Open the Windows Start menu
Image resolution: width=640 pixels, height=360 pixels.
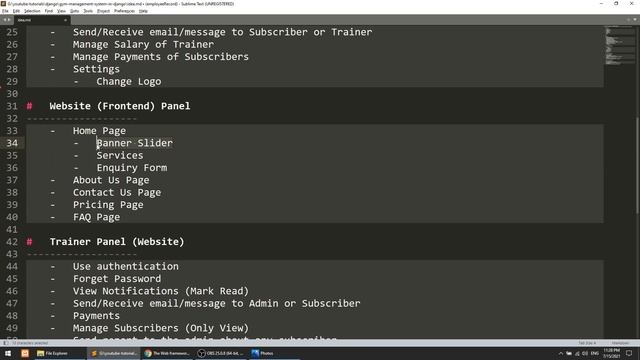pos(8,353)
